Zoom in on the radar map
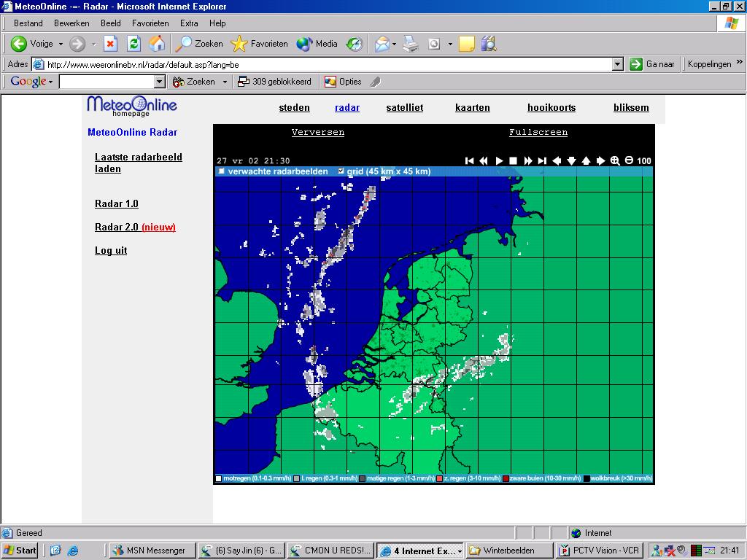 pos(615,161)
